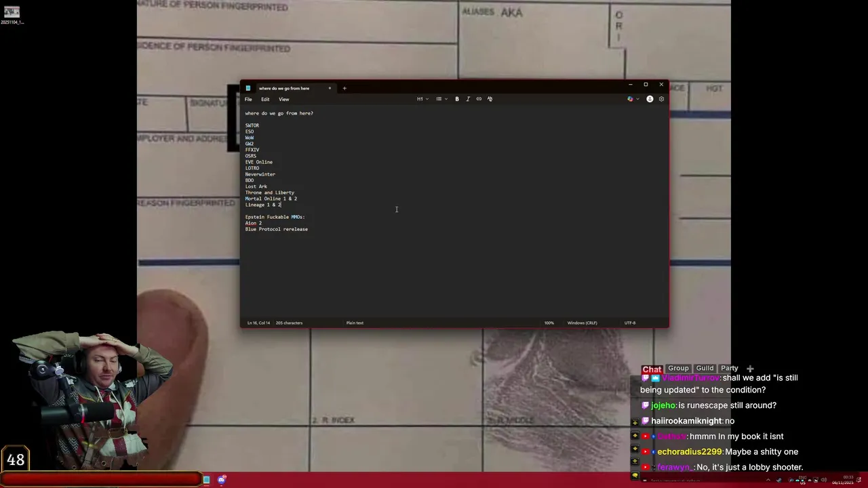Click the 'Lineage 1 & 2' line

(x=263, y=205)
